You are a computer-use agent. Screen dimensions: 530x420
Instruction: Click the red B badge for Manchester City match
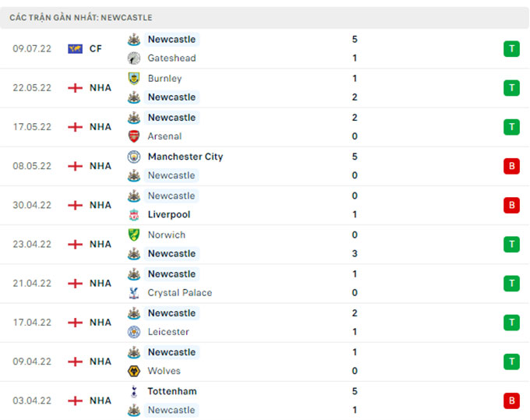coord(511,166)
